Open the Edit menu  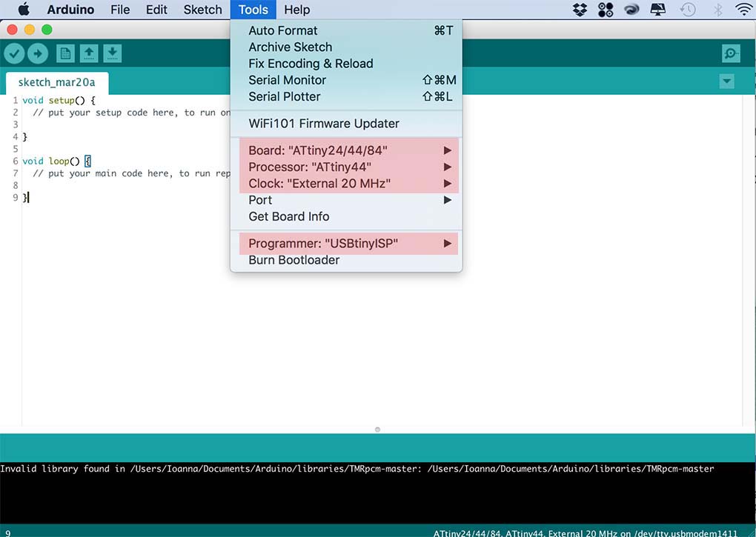[156, 10]
